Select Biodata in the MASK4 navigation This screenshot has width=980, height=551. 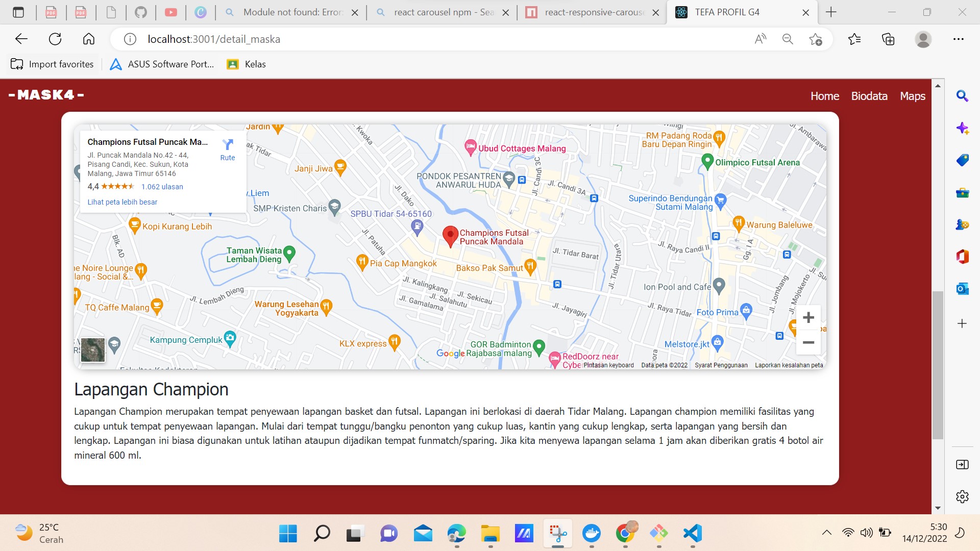click(869, 96)
